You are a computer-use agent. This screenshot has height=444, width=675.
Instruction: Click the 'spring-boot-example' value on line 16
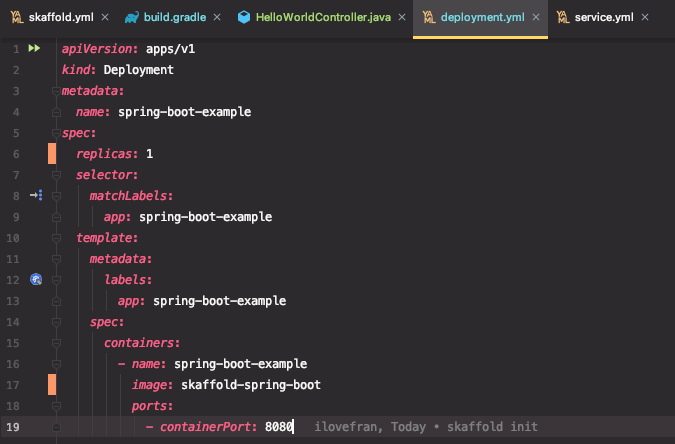[240, 364]
